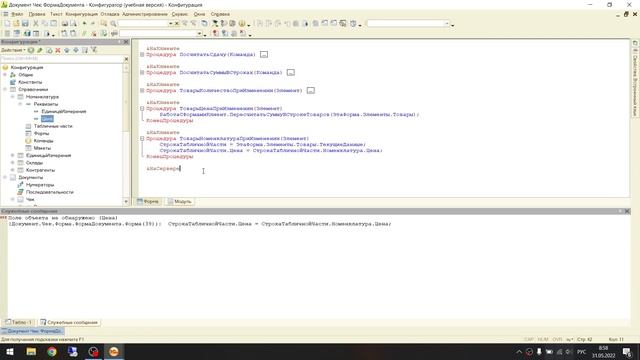Collapse the Документы tree node
Screen dimensions: 640x360
(x=5, y=178)
